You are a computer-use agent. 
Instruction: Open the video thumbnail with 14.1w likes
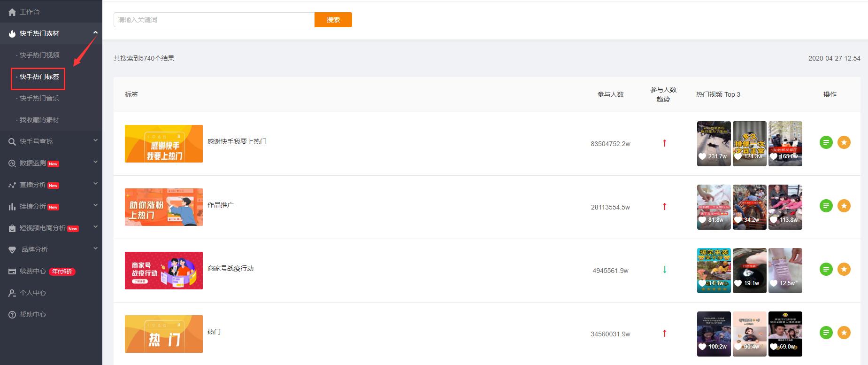(x=714, y=271)
